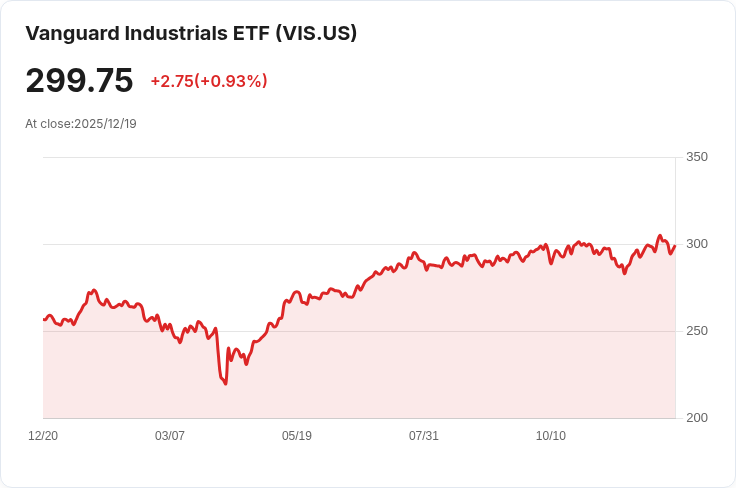Viewport: 736px width, 488px height.
Task: Click the +2.75(+0.93%) change value
Action: tap(209, 81)
